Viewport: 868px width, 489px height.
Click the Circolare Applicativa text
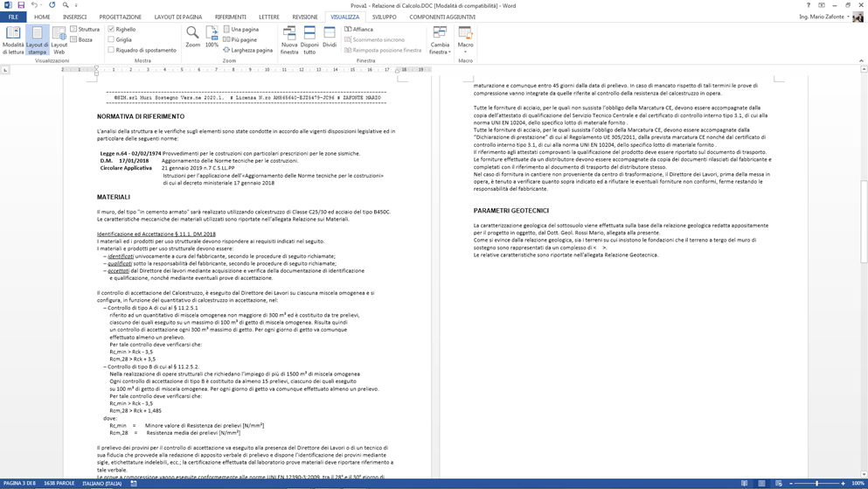(x=126, y=168)
